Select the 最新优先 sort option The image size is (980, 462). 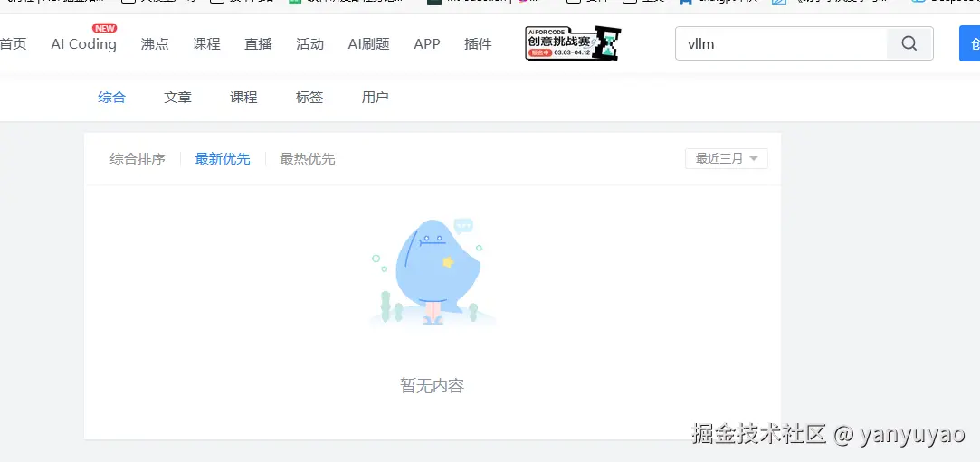[x=223, y=158]
